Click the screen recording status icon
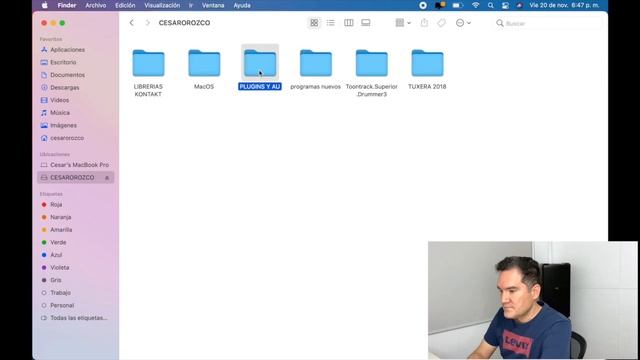Image resolution: width=640 pixels, height=360 pixels. click(x=423, y=5)
